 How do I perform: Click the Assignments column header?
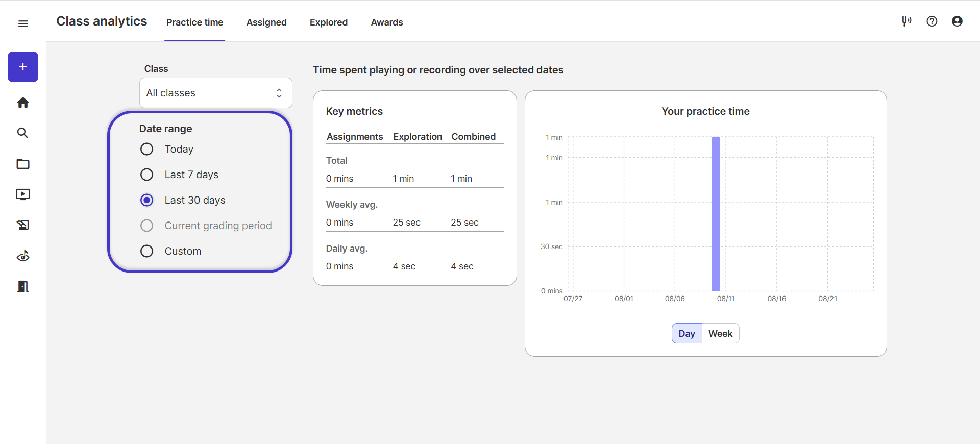point(355,137)
